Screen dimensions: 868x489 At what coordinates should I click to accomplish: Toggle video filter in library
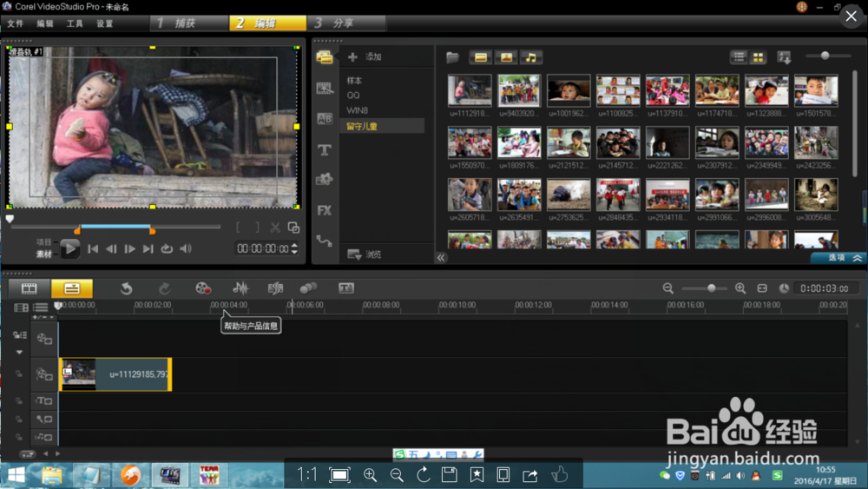click(x=481, y=57)
